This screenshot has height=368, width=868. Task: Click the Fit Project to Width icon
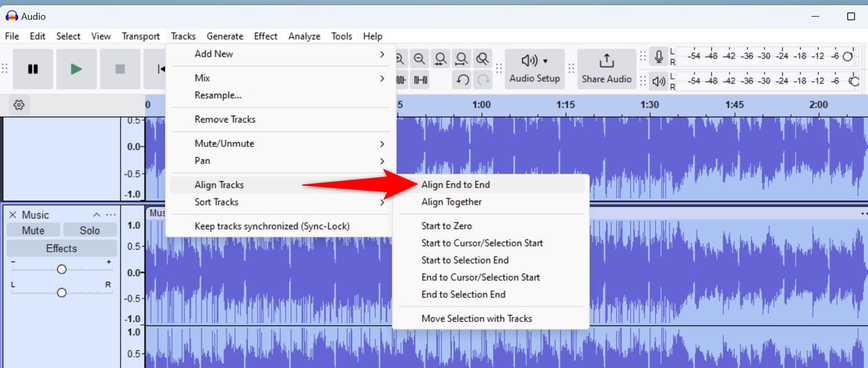click(x=461, y=59)
